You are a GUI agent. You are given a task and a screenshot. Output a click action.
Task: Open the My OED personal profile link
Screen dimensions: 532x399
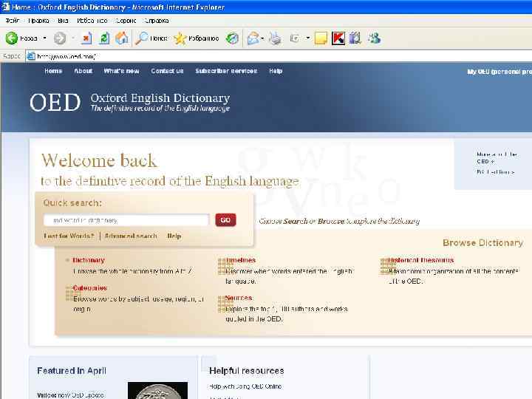pyautogui.click(x=499, y=72)
